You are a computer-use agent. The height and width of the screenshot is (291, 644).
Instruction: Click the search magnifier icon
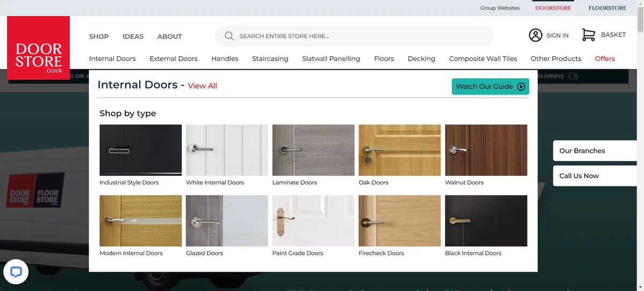coord(229,36)
